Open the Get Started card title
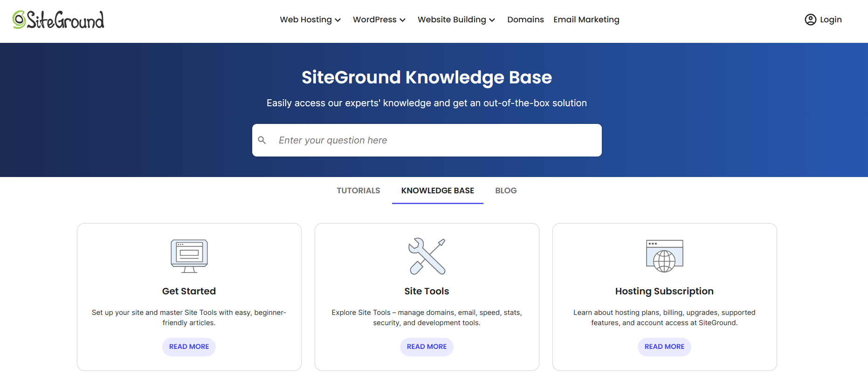This screenshot has height=375, width=868. [x=189, y=291]
